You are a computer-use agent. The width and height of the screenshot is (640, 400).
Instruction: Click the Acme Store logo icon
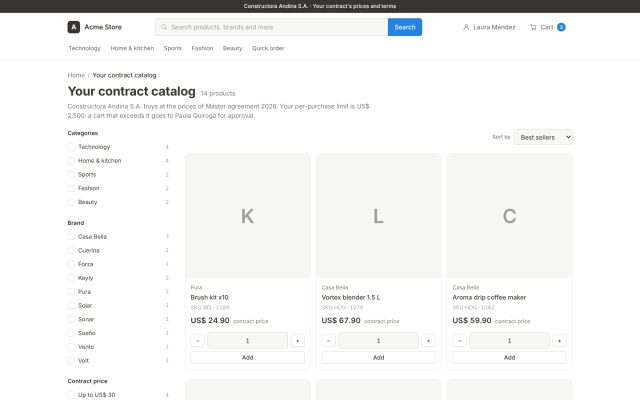click(73, 27)
